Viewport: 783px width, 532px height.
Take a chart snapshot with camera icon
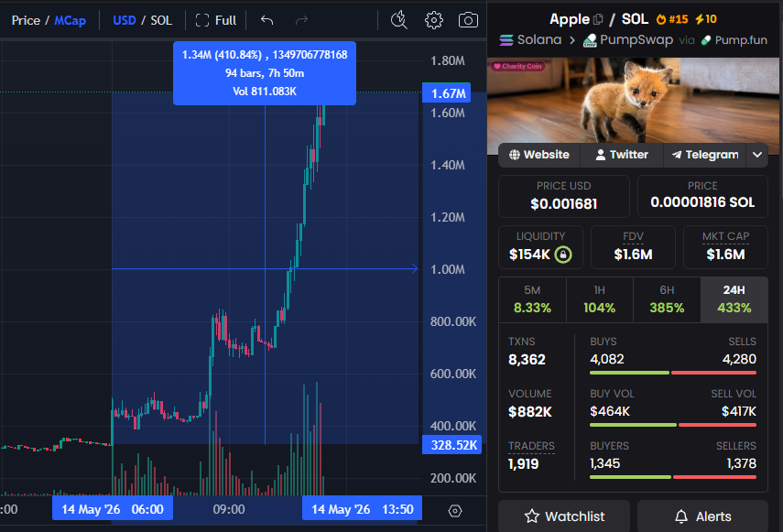pyautogui.click(x=468, y=20)
